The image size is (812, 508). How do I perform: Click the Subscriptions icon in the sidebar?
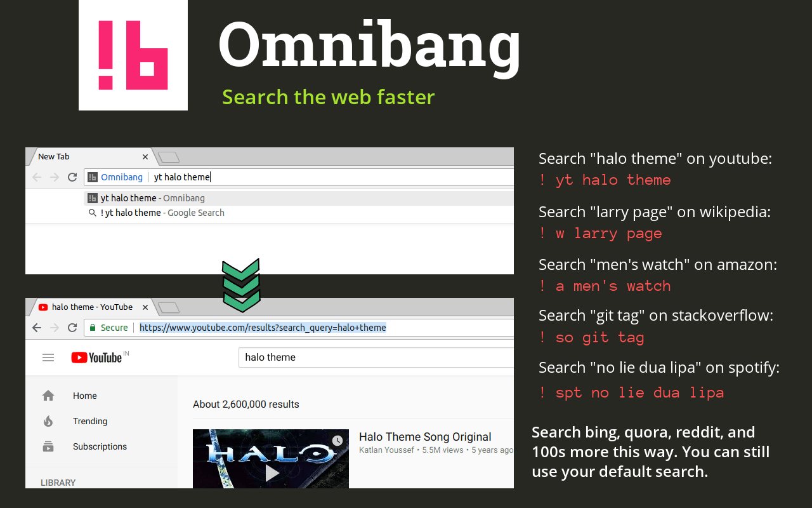click(48, 446)
